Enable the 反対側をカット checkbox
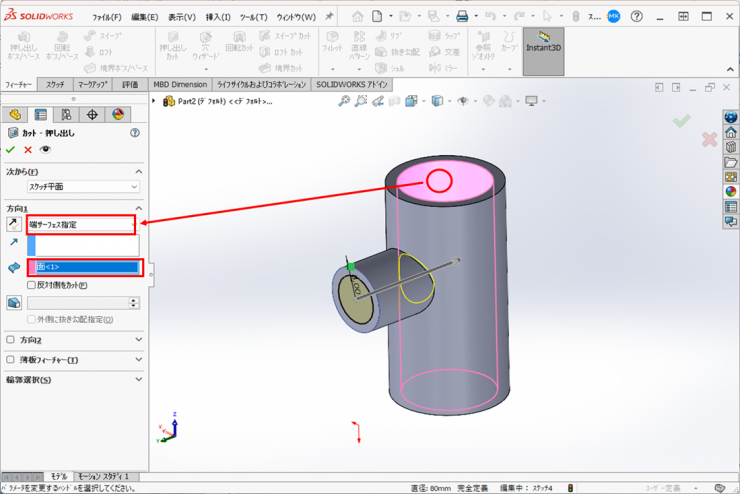This screenshot has height=494, width=740. click(x=32, y=285)
